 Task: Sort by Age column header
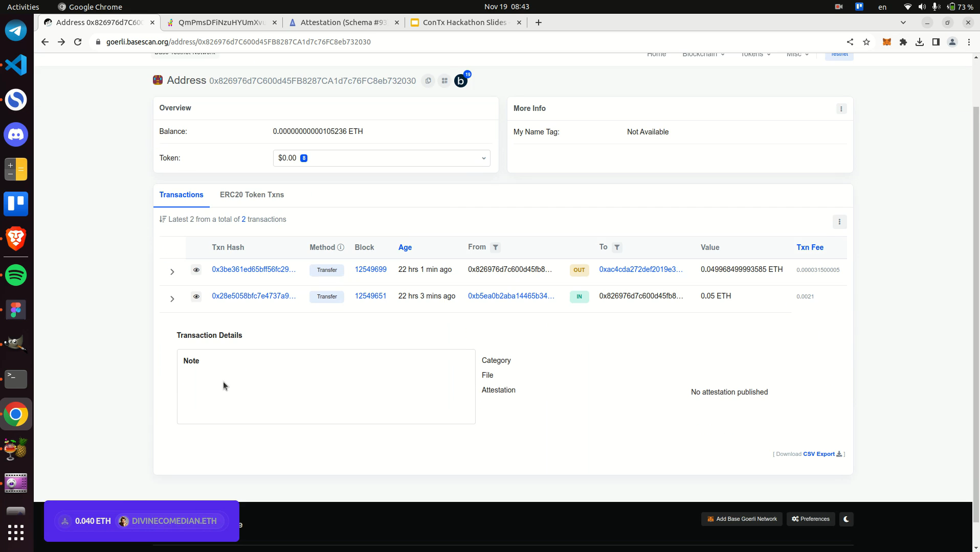pyautogui.click(x=405, y=247)
